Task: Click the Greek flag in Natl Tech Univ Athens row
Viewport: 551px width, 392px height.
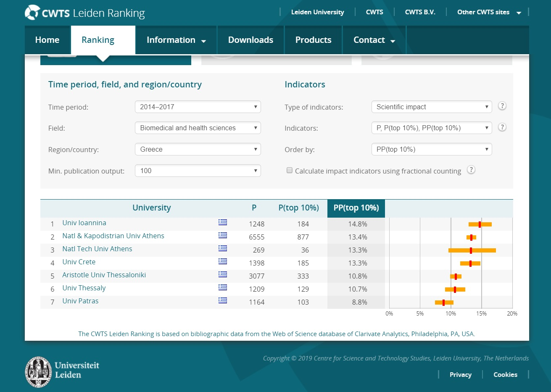Action: [x=223, y=248]
